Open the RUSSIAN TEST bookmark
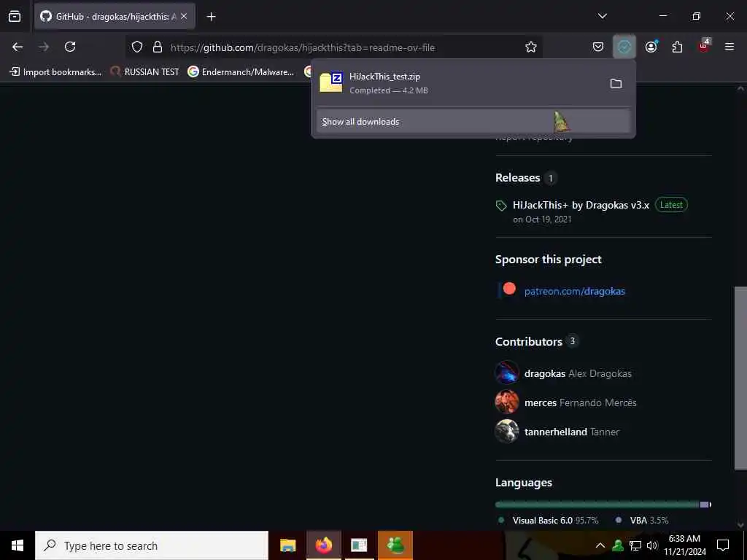The image size is (747, 560). pyautogui.click(x=145, y=72)
